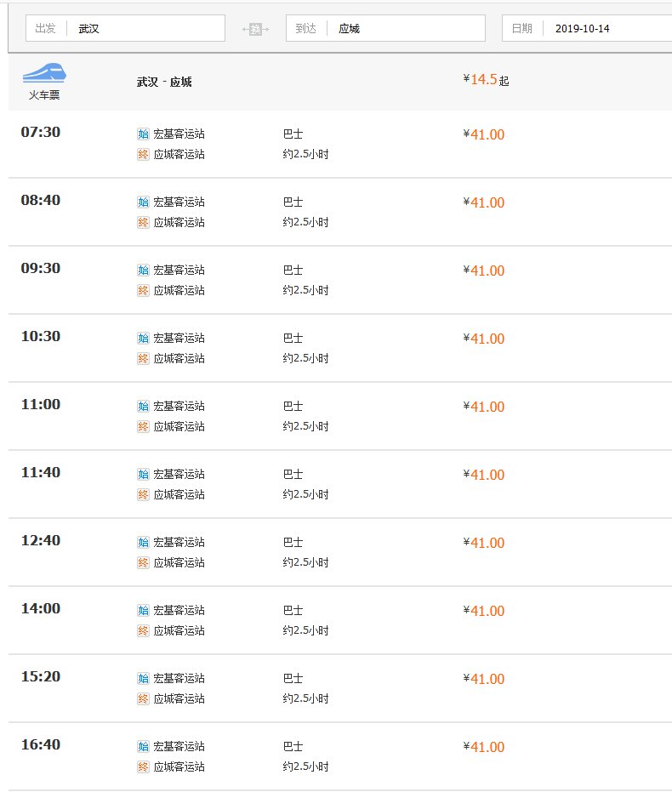This screenshot has height=792, width=672.
Task: Click the 终 end icon in the 15:20 row
Action: (x=143, y=699)
